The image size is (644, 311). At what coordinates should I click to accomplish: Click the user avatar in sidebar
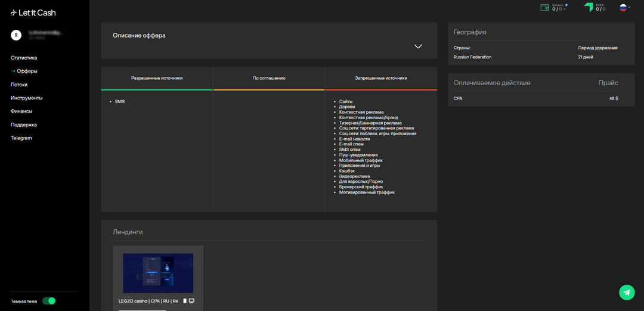coord(17,35)
